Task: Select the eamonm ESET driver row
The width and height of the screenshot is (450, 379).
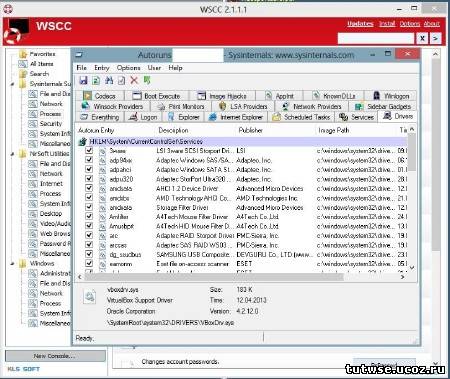Action: coord(243,264)
